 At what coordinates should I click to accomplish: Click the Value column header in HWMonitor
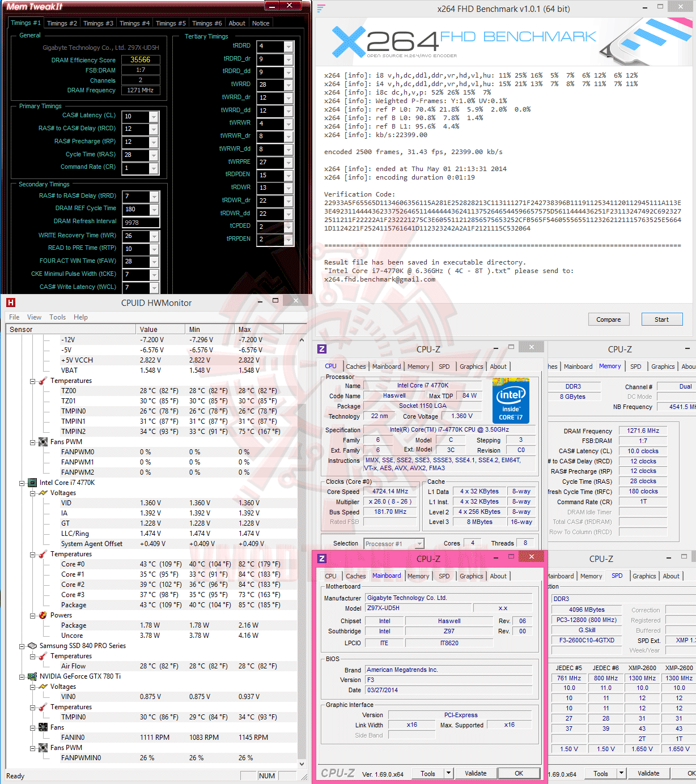tap(161, 329)
